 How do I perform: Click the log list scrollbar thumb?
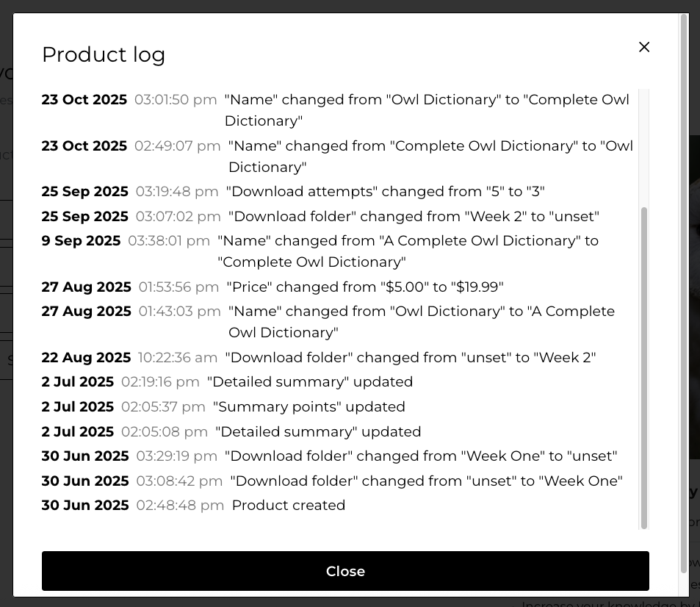[644, 367]
